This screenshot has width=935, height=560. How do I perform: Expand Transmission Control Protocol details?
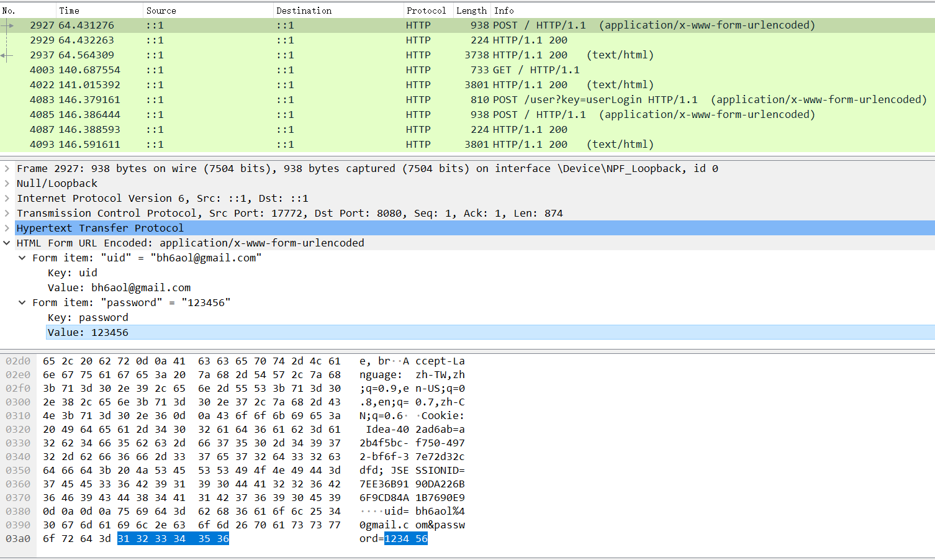[7, 213]
